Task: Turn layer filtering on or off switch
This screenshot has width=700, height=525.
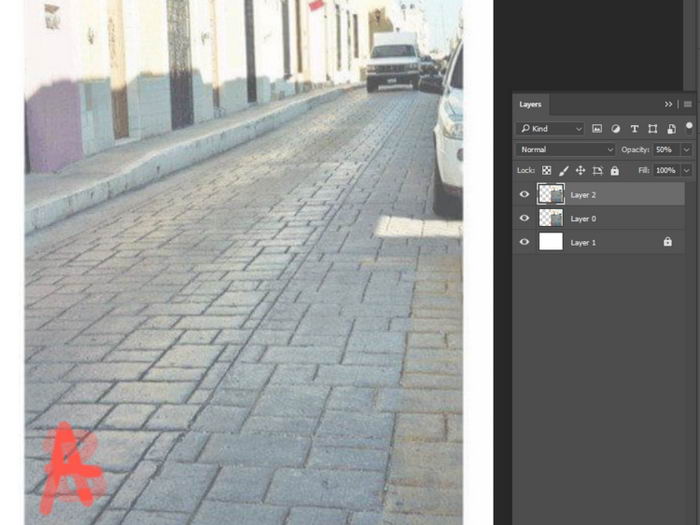Action: click(x=688, y=126)
